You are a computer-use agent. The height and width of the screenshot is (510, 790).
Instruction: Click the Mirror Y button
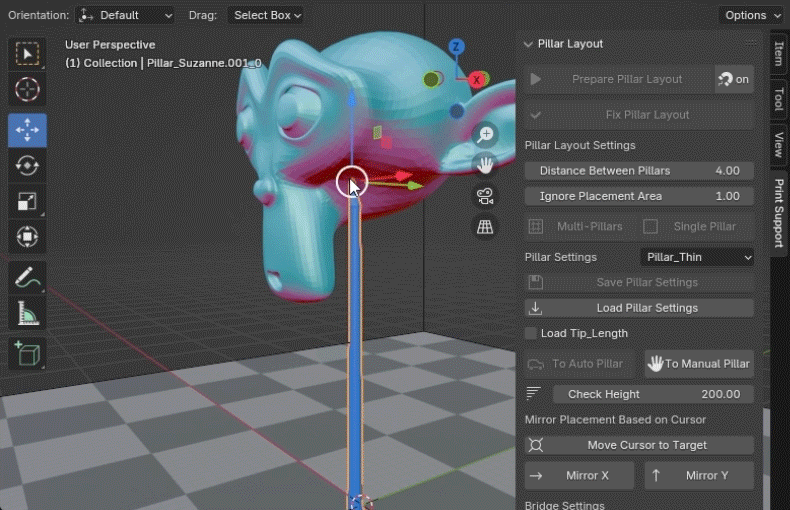point(699,476)
